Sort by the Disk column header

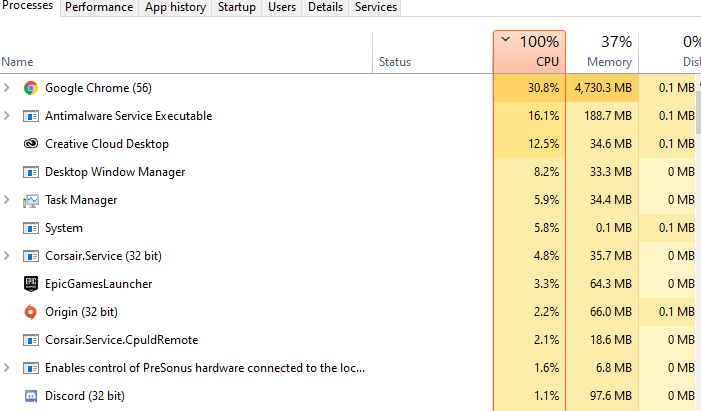click(670, 53)
